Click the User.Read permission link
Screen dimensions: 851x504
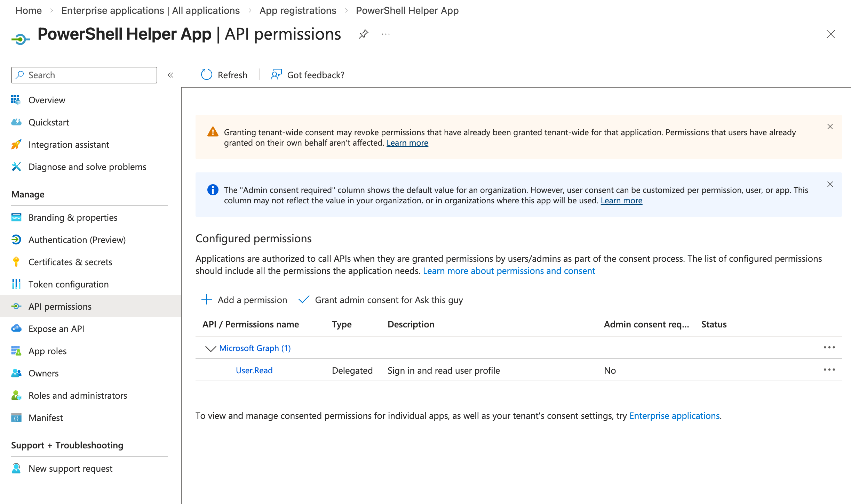254,370
